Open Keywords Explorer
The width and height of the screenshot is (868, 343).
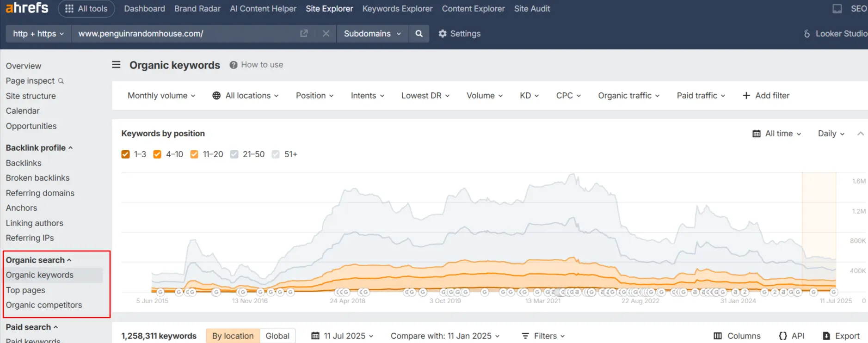(397, 9)
